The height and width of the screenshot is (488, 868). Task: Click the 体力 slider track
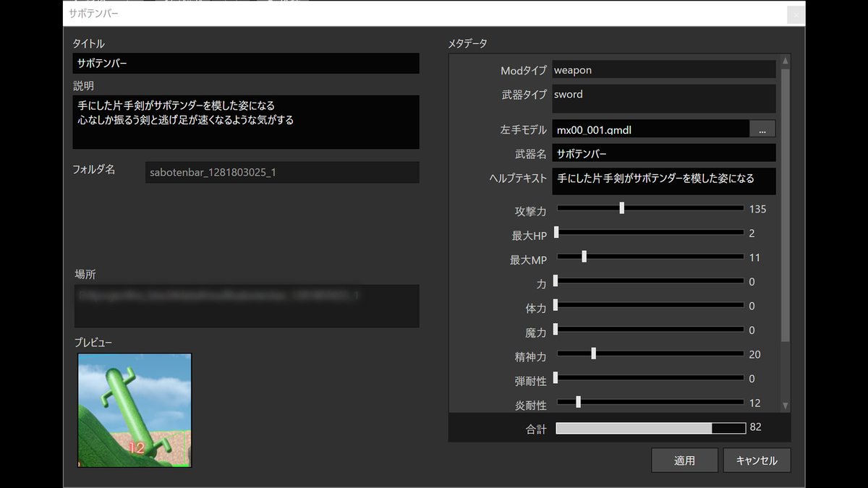(650, 306)
